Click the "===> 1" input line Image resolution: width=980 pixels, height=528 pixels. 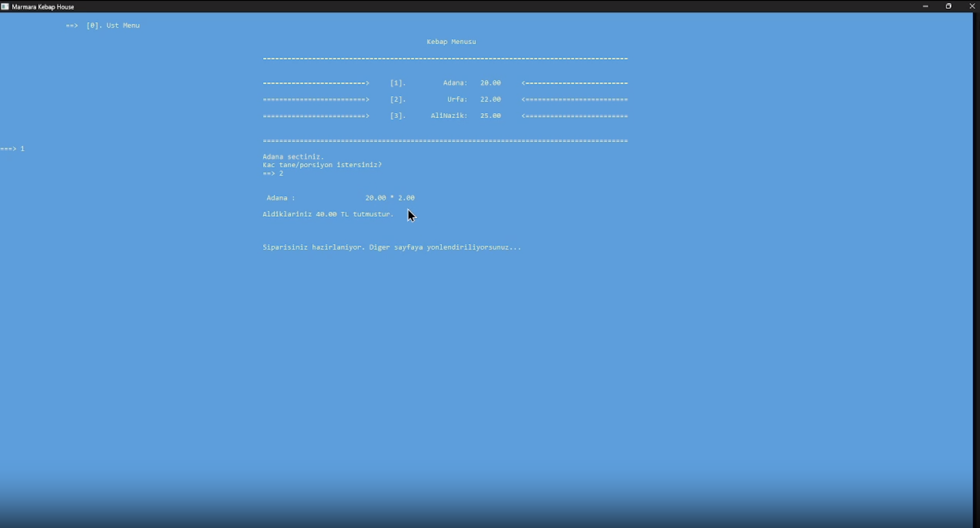[x=13, y=149]
